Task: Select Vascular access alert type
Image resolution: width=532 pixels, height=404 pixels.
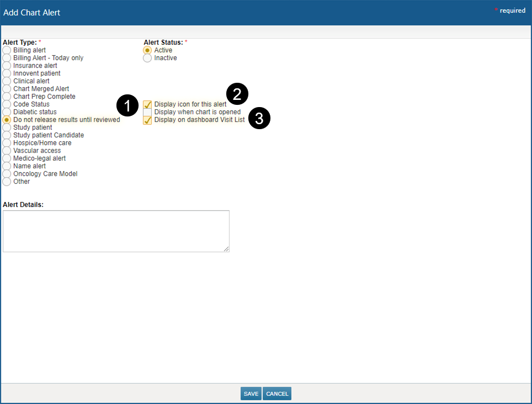Action: [7, 151]
